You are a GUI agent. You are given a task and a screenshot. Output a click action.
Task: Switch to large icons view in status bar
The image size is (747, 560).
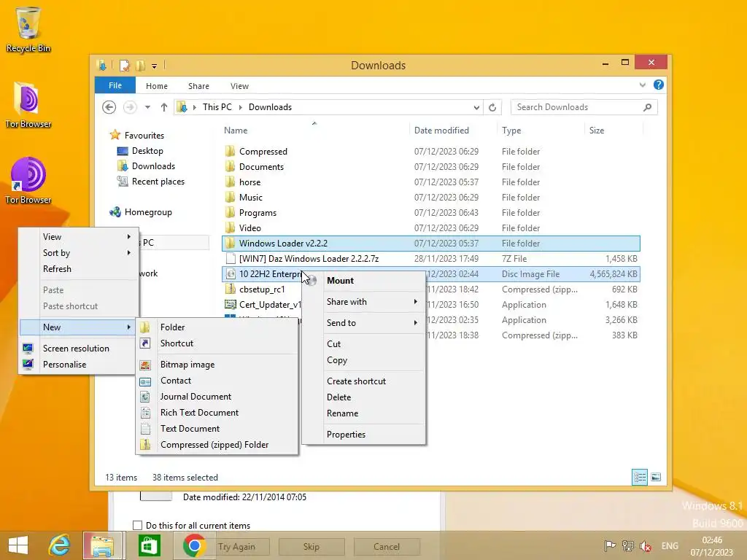[656, 477]
